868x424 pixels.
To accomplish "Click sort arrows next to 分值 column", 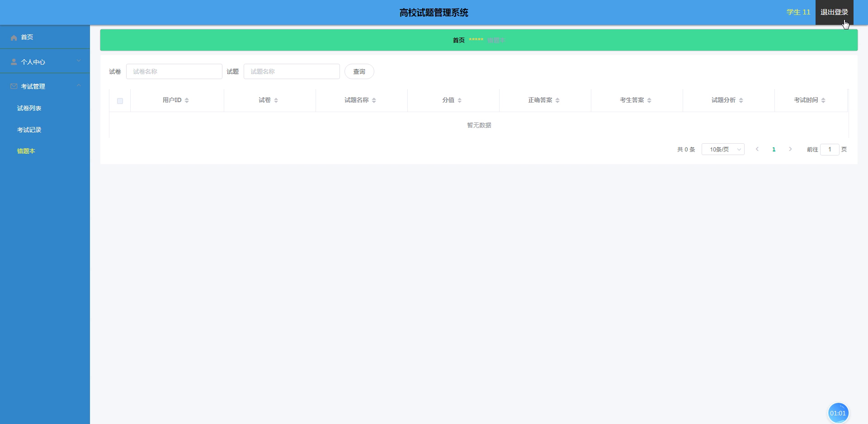I will (459, 100).
